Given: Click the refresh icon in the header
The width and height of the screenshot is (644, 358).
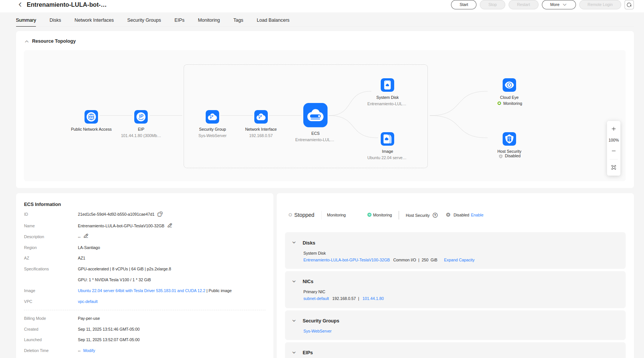Looking at the screenshot, I should [629, 5].
